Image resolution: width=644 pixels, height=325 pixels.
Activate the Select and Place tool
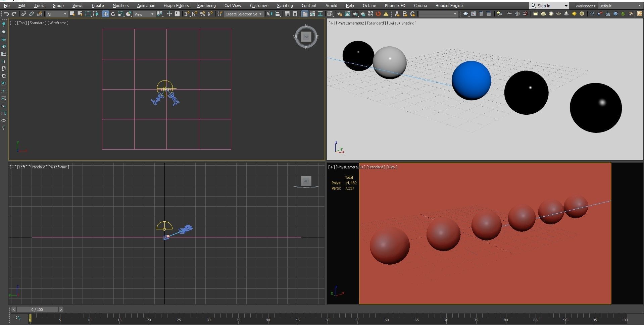click(x=129, y=14)
